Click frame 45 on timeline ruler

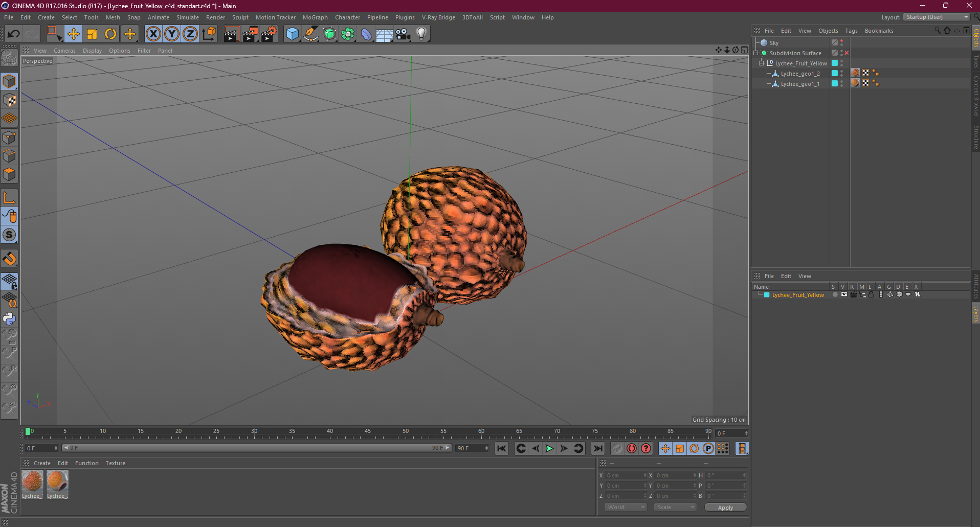click(x=368, y=432)
